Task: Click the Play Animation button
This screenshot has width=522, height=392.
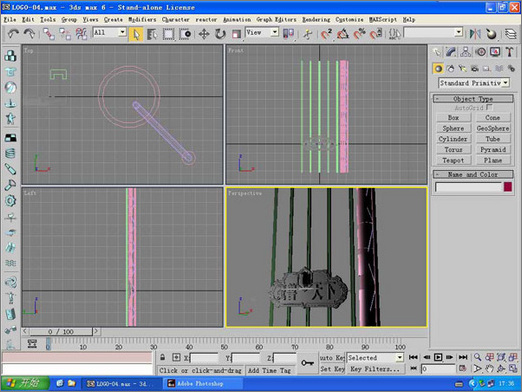Action: click(x=438, y=357)
